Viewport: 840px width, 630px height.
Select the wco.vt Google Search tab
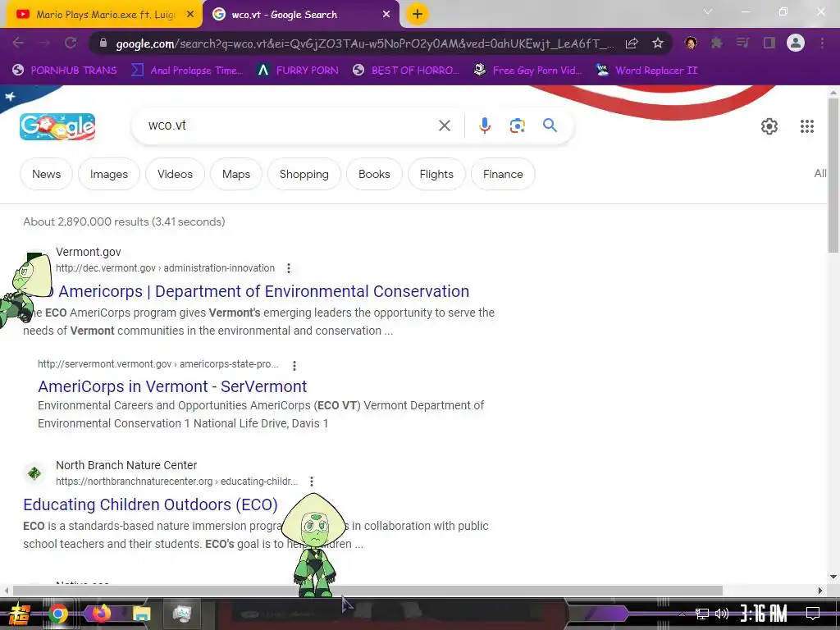click(302, 15)
